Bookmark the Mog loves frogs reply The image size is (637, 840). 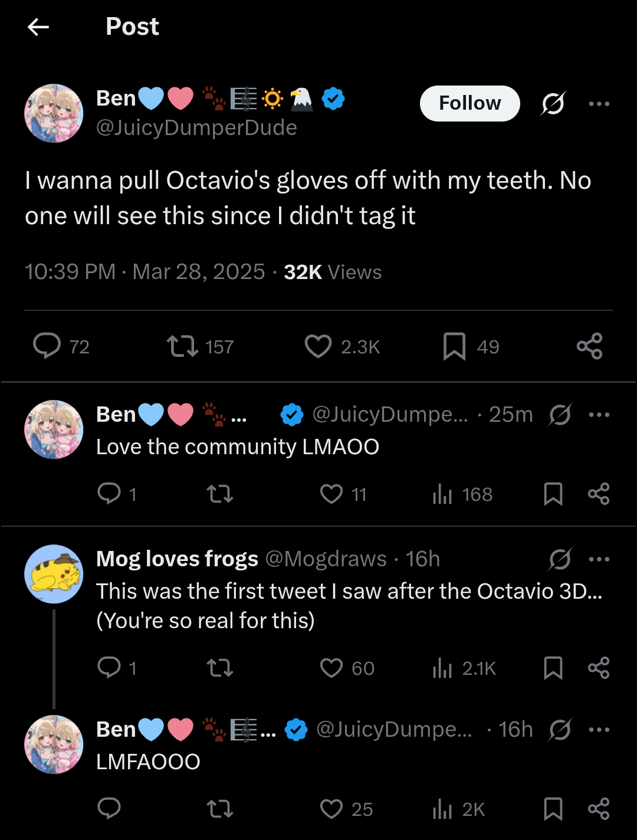[x=553, y=668]
